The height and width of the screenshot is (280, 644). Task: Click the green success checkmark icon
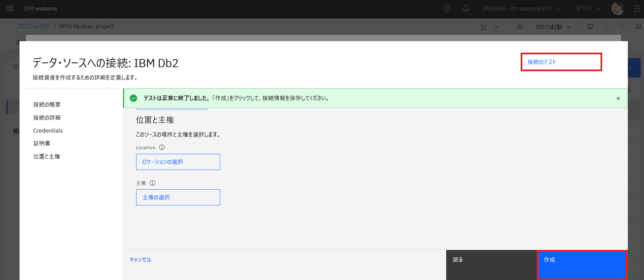(133, 98)
